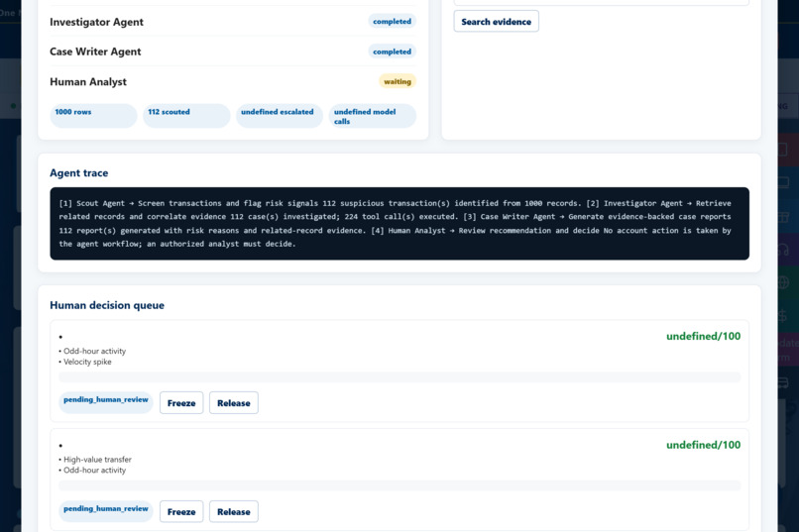Image resolution: width=799 pixels, height=532 pixels.
Task: Click the Search evidence button
Action: click(x=496, y=22)
